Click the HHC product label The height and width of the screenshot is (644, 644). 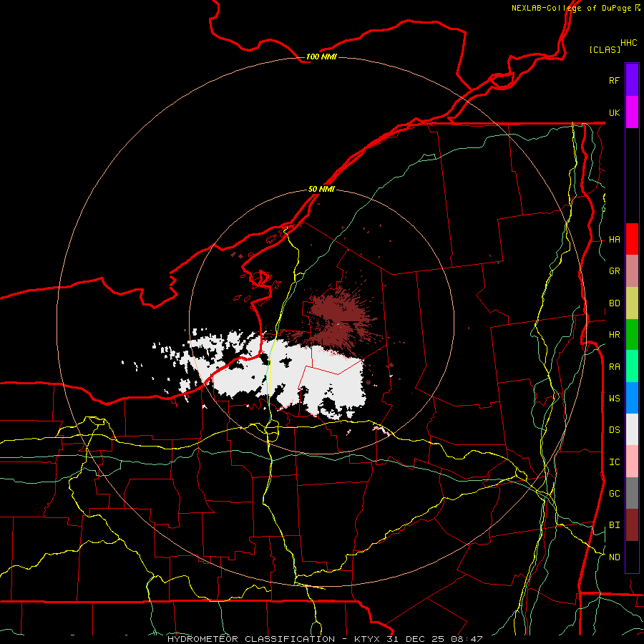[x=628, y=43]
